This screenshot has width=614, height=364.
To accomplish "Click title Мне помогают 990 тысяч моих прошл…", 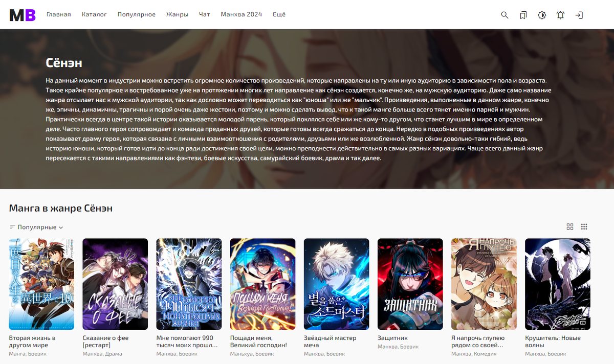I will pos(187,342).
